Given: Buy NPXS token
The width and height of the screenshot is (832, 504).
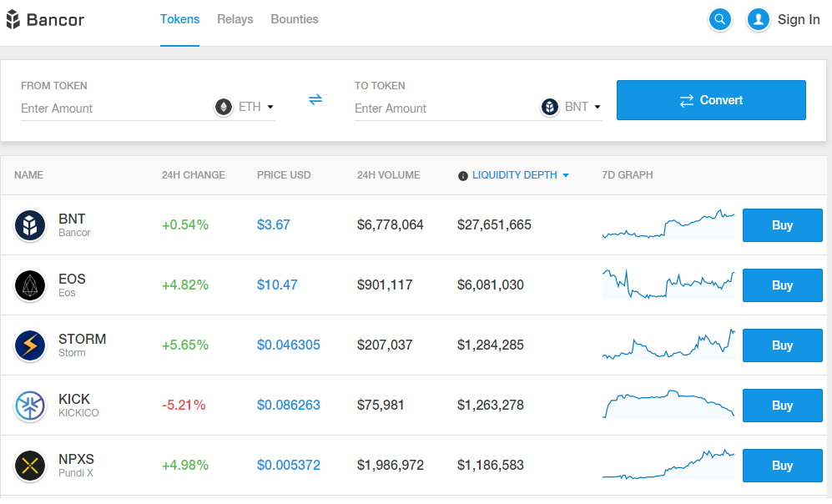Looking at the screenshot, I should (782, 466).
